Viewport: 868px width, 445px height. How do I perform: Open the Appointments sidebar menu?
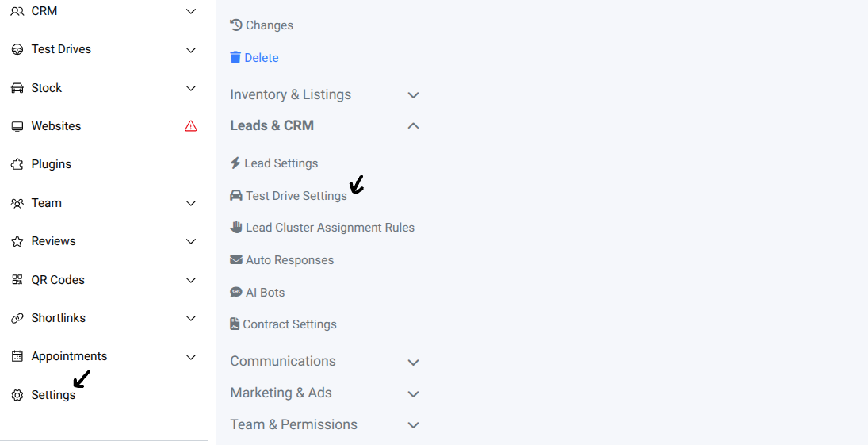69,356
